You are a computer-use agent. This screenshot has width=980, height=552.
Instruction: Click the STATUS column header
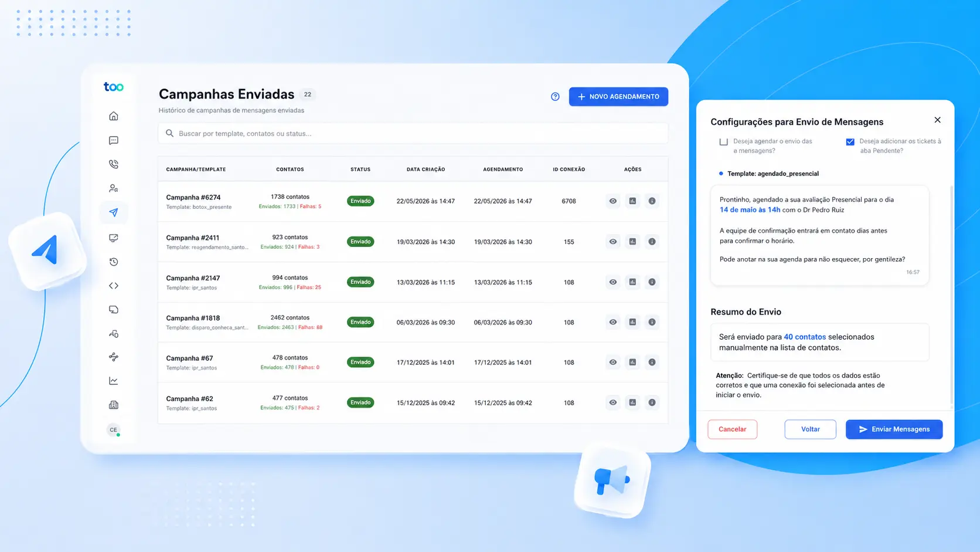360,170
